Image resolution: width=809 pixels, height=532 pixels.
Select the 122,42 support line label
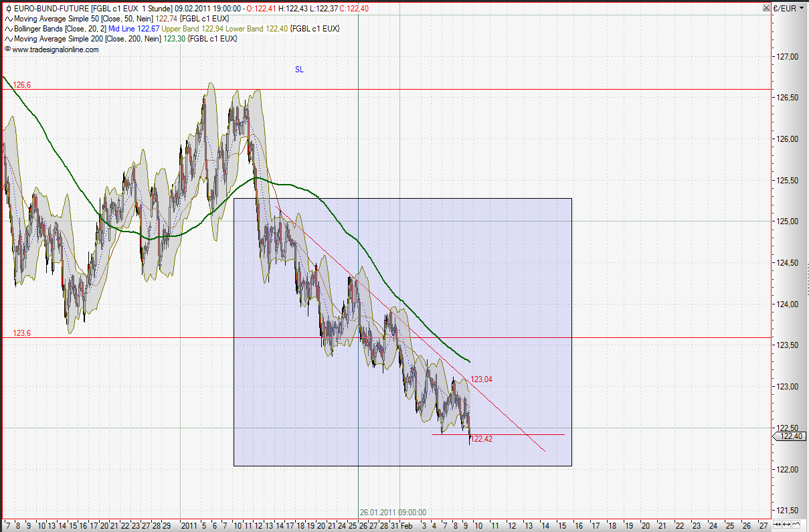click(x=480, y=438)
